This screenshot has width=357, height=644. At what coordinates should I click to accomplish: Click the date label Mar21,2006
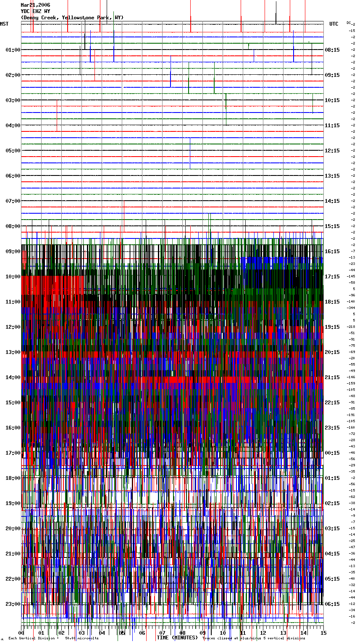[36, 5]
